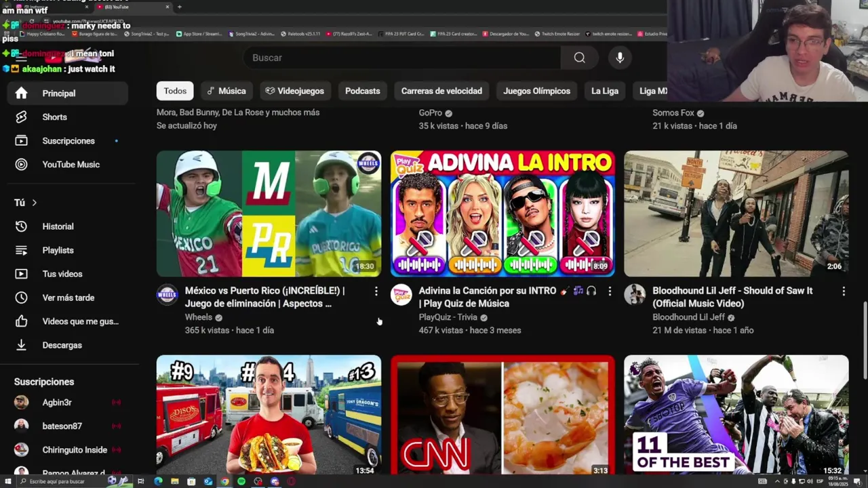Screen dimensions: 868x488
Task: Open Agbin3r subscription channel
Action: click(68, 403)
